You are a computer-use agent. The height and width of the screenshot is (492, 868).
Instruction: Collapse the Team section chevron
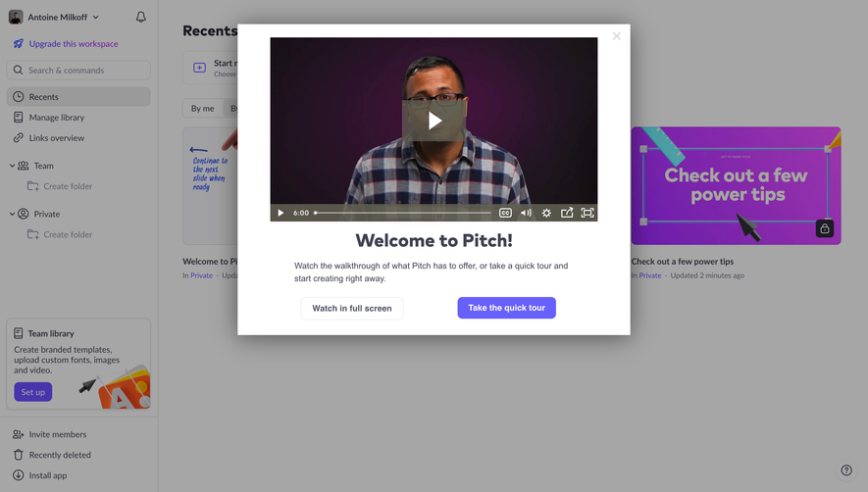pos(12,166)
